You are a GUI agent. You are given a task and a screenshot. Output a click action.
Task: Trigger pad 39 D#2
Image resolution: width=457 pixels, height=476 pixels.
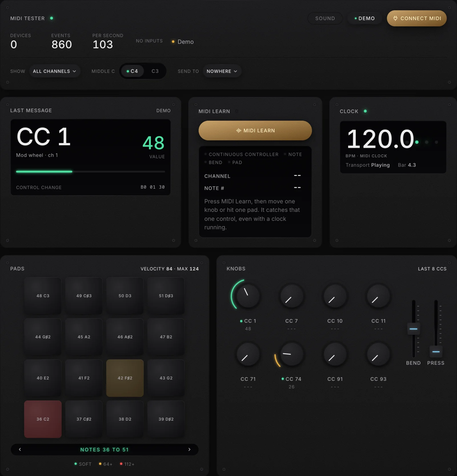[166, 419]
